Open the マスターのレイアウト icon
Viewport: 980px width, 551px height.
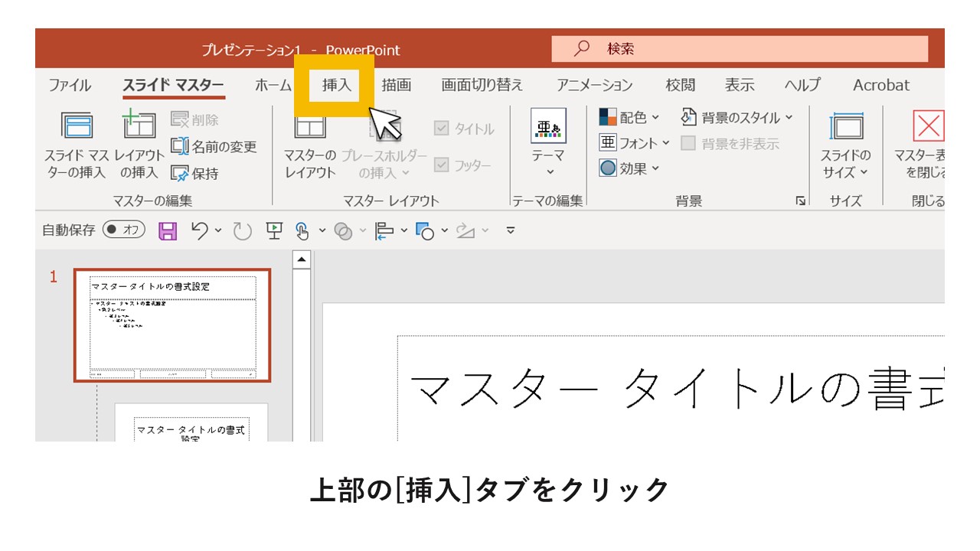click(x=309, y=145)
